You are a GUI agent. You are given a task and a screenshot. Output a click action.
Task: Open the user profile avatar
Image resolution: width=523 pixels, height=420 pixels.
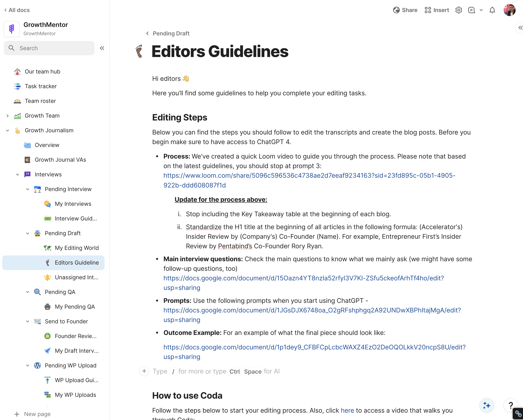click(x=509, y=10)
